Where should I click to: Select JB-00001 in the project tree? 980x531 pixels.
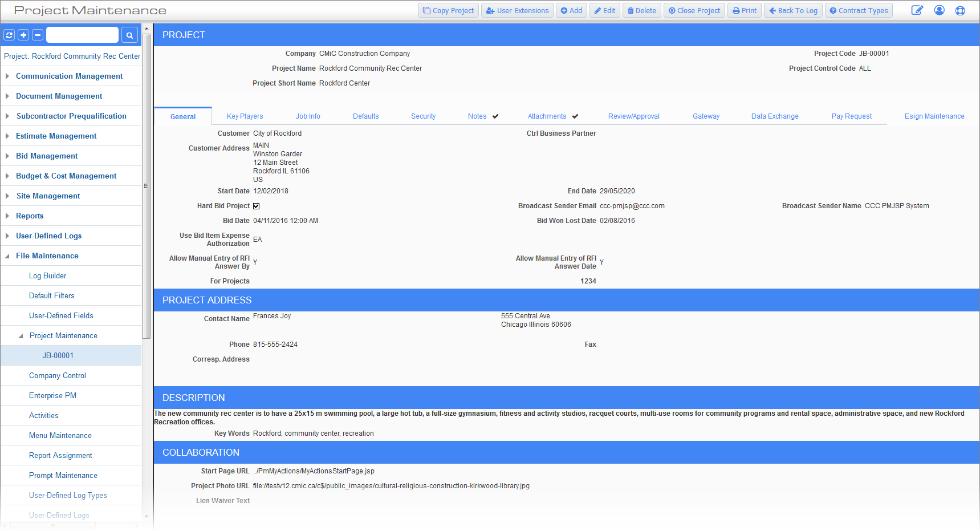[58, 355]
